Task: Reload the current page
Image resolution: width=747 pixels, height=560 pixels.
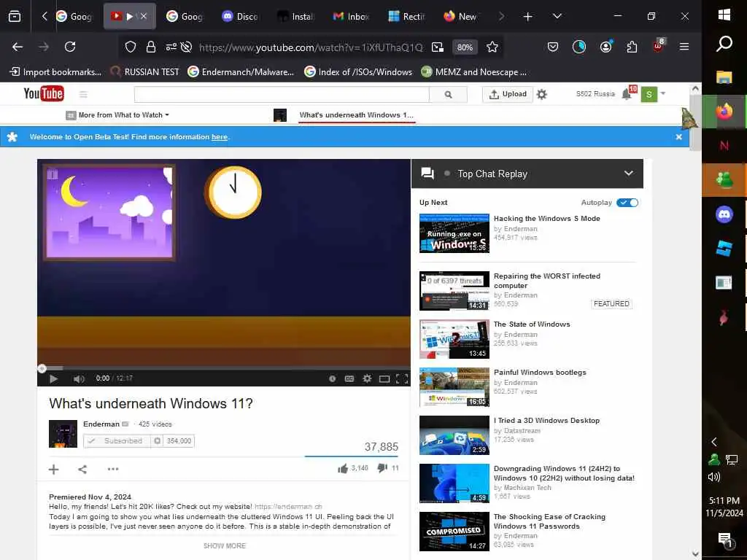Action: (70, 47)
